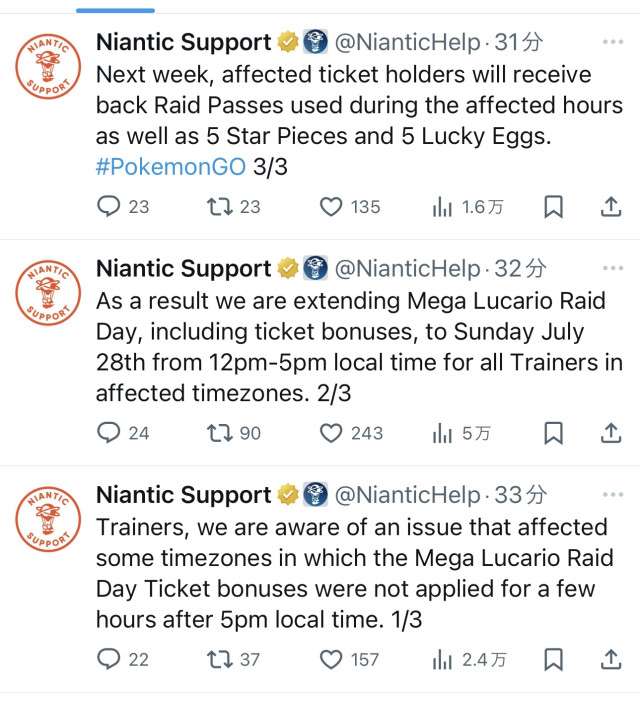Viewport: 640px width, 703px height.
Task: Like the tweet with 157 likes
Action: 331,659
